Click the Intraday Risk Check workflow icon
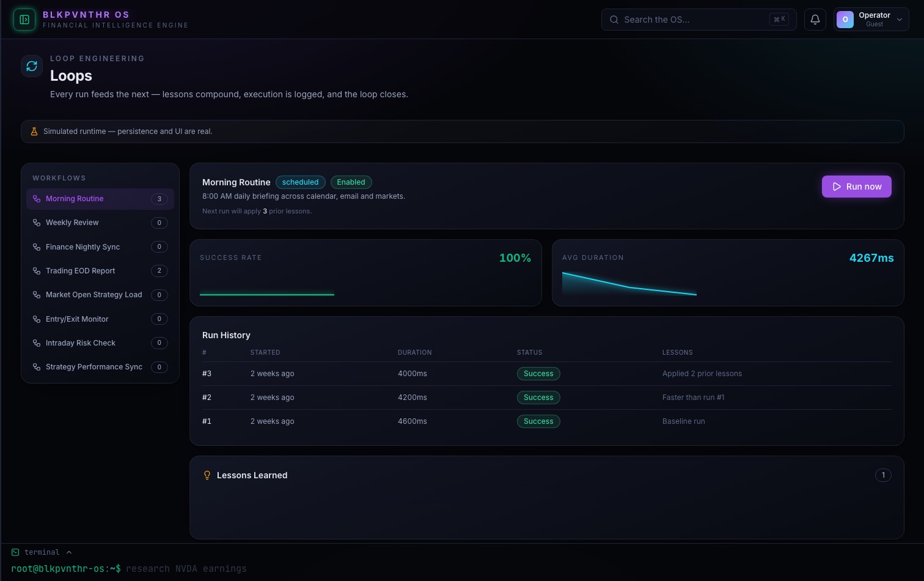924x581 pixels. tap(37, 343)
